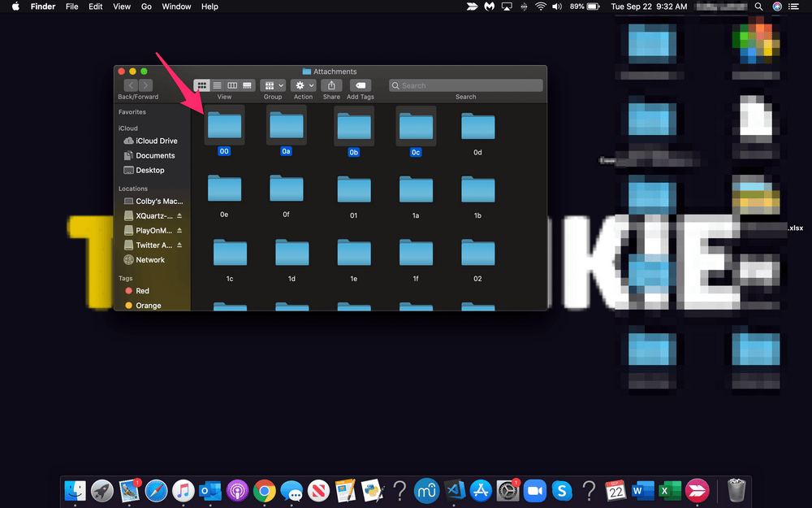812x508 pixels.
Task: Click the View menu in the menu bar
Action: [x=121, y=6]
